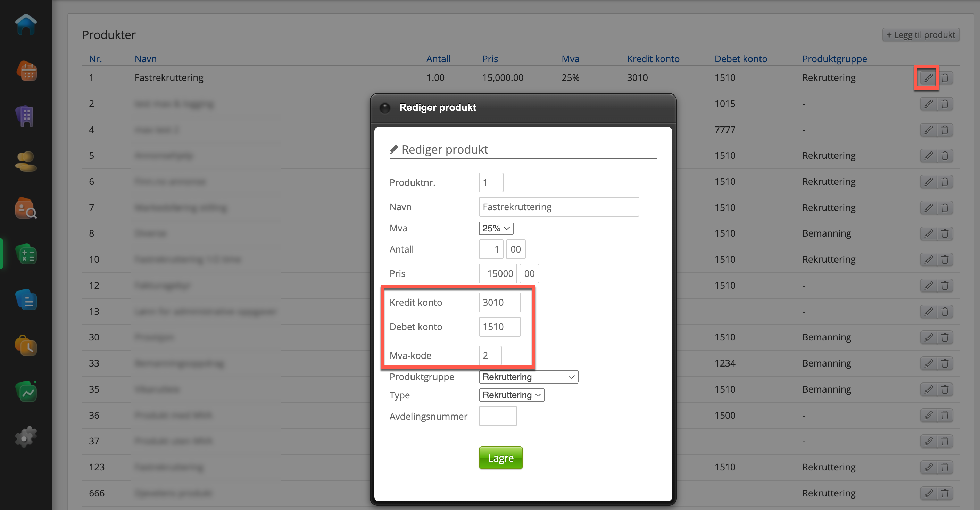
Task: Open the green calculator icon in sidebar
Action: coord(26,254)
